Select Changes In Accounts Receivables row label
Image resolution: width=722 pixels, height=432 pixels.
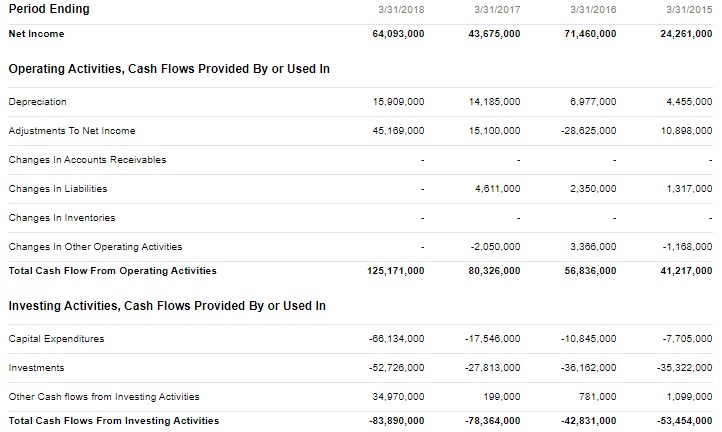[x=87, y=160]
